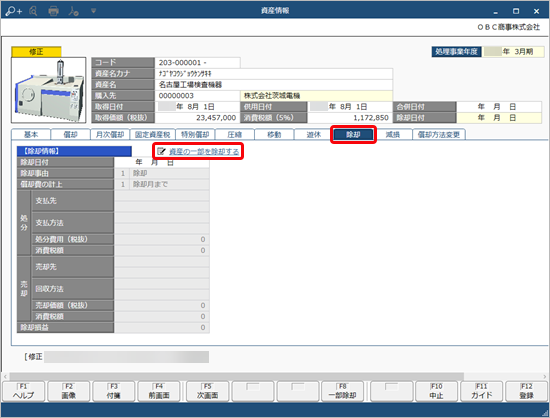Click the zoom-in magnifier icon in title bar

pyautogui.click(x=14, y=11)
